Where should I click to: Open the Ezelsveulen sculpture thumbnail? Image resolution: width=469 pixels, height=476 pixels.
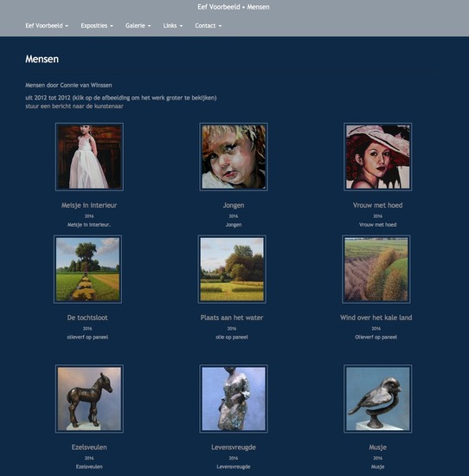click(89, 399)
